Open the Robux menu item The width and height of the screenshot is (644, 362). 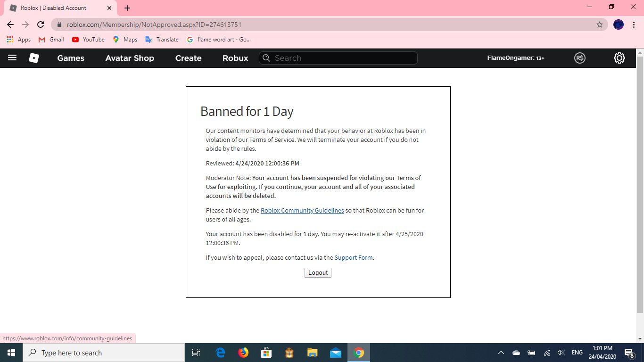(235, 58)
